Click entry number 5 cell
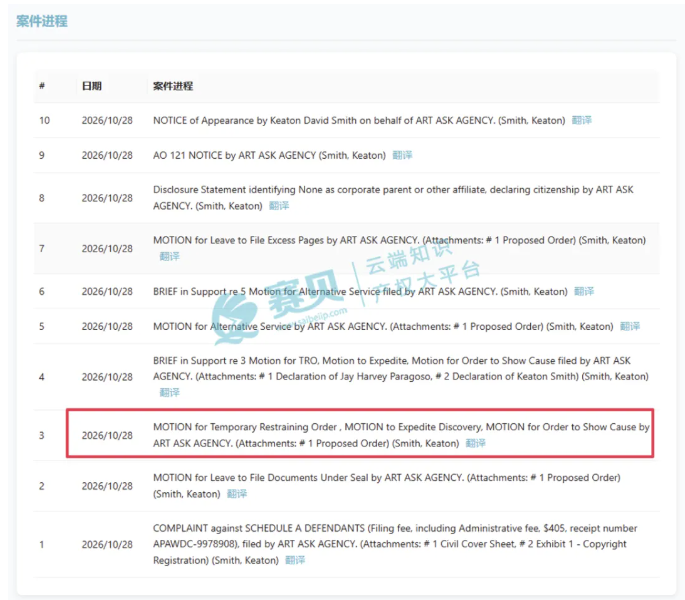The image size is (685, 600). pos(42,326)
